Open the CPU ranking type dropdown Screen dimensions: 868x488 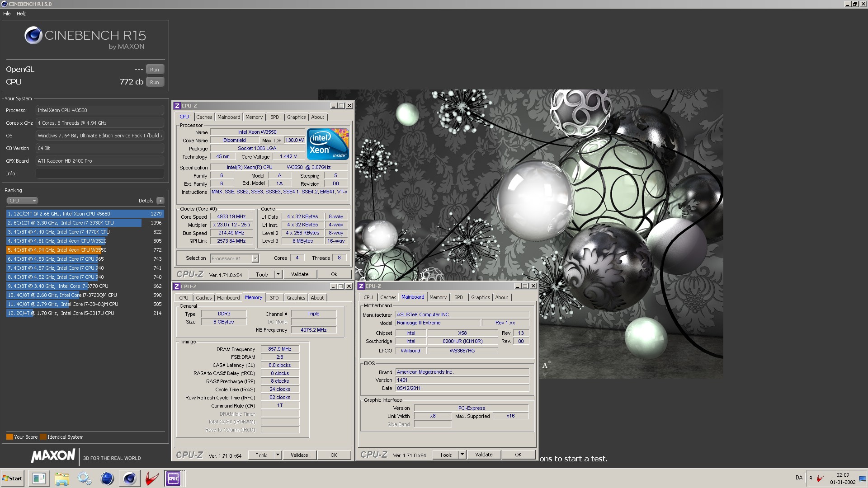tap(22, 201)
